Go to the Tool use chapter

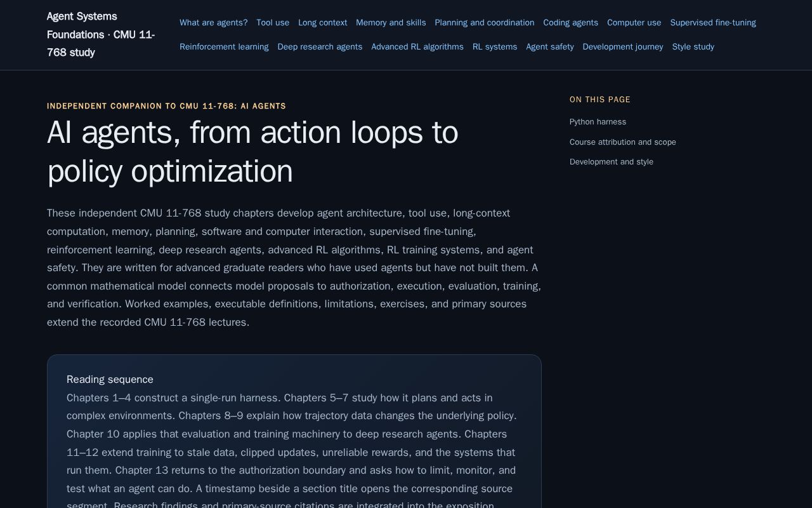click(x=273, y=23)
